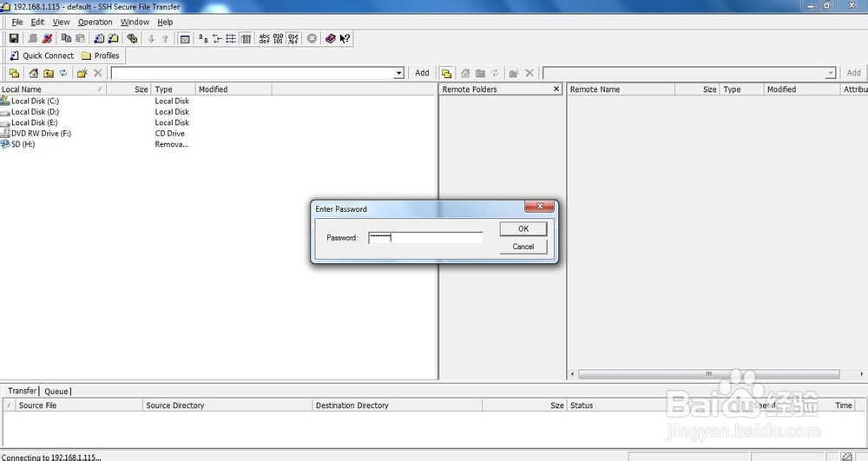Click the Save settings toolbar icon

pyautogui.click(x=14, y=38)
